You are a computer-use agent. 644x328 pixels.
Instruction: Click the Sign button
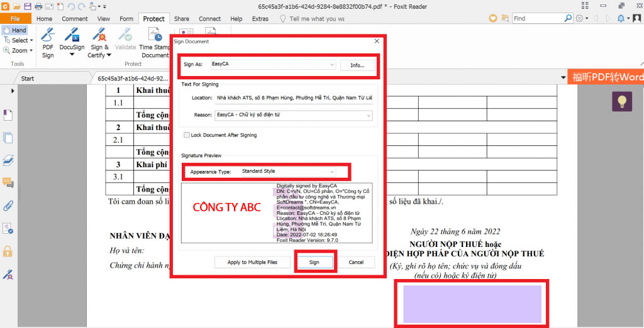click(314, 262)
